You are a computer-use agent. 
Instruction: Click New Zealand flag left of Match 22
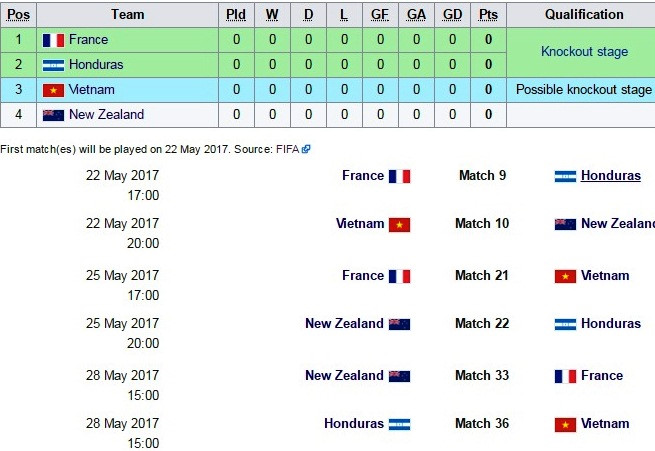(x=399, y=324)
